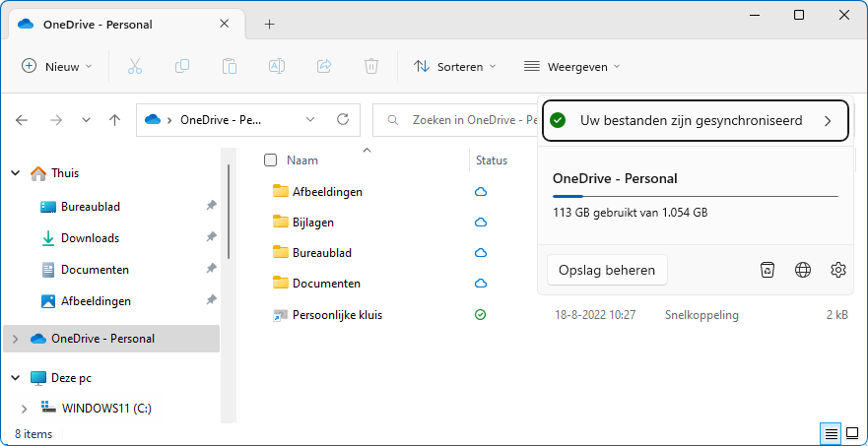The height and width of the screenshot is (446, 868).
Task: Click the Paste clipboard icon in the toolbar
Action: tap(230, 66)
